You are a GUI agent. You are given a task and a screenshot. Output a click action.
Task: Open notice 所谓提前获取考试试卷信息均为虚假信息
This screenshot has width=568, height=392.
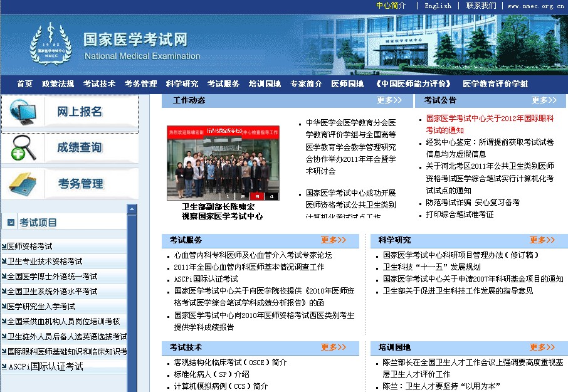(x=490, y=148)
